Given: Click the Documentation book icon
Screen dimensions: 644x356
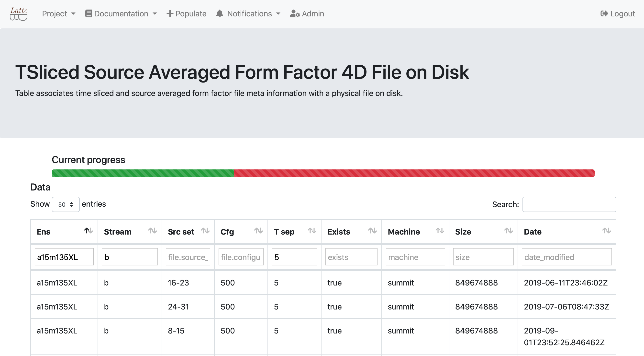Looking at the screenshot, I should point(89,13).
